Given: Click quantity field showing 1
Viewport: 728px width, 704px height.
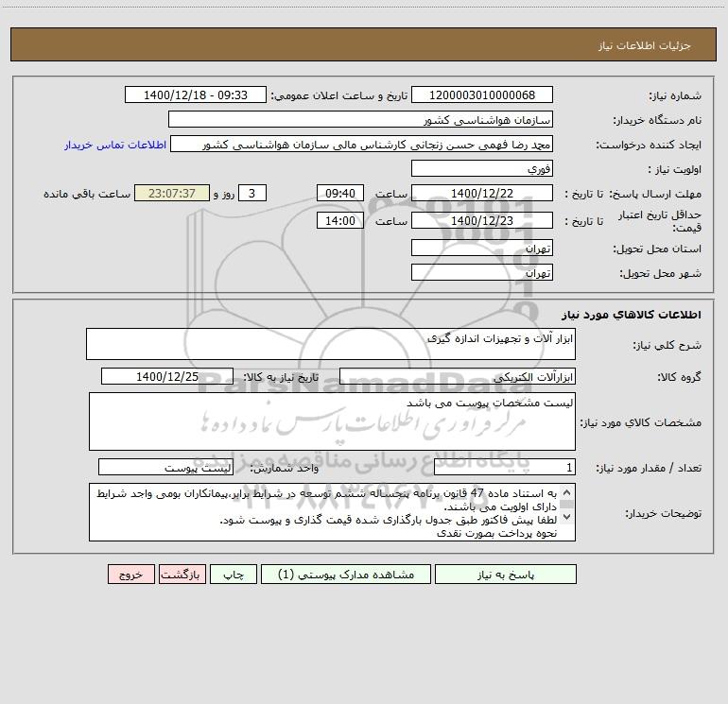Looking at the screenshot, I should click(505, 467).
